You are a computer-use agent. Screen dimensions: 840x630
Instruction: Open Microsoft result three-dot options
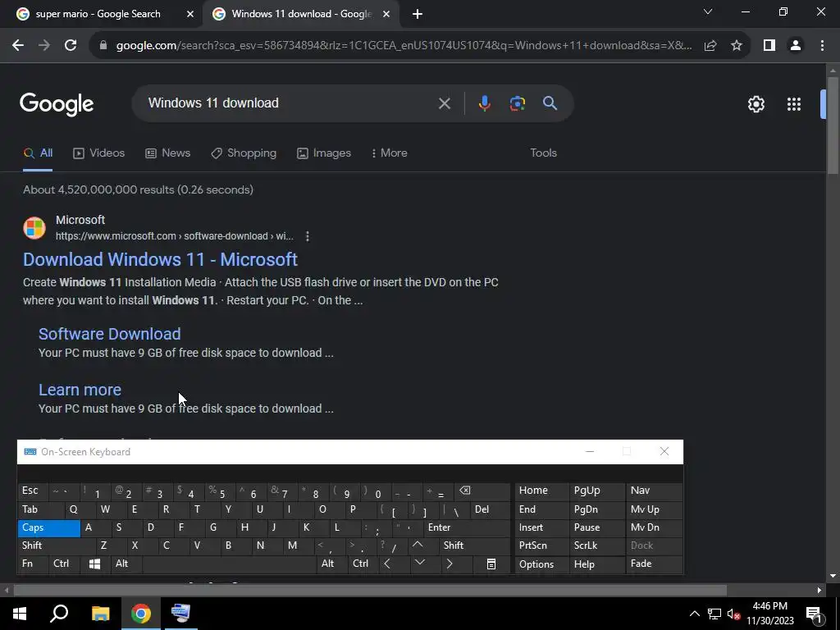[307, 236]
